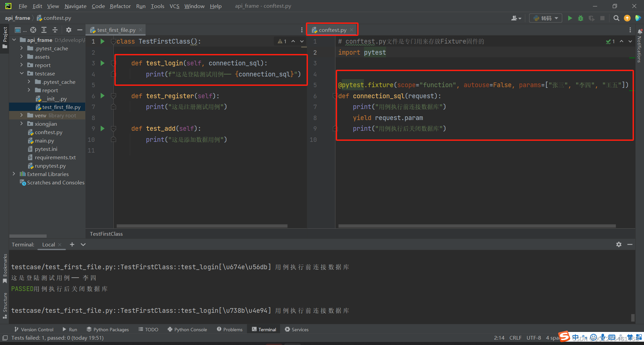
Task: Run test_register from gutter arrow
Action: [x=103, y=96]
